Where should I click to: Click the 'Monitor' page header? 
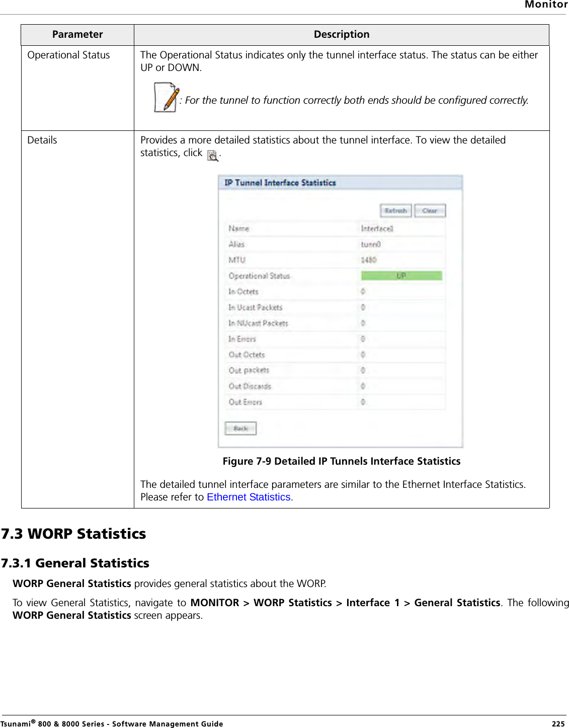546,5
